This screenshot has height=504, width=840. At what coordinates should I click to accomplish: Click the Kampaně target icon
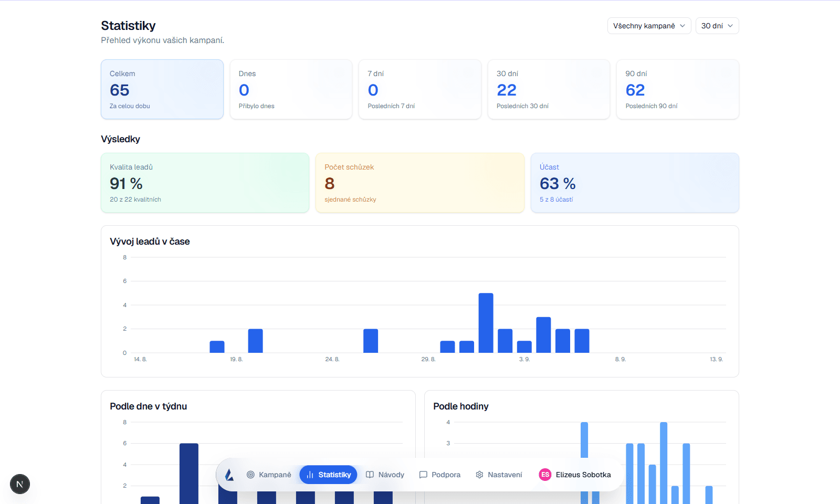(250, 475)
